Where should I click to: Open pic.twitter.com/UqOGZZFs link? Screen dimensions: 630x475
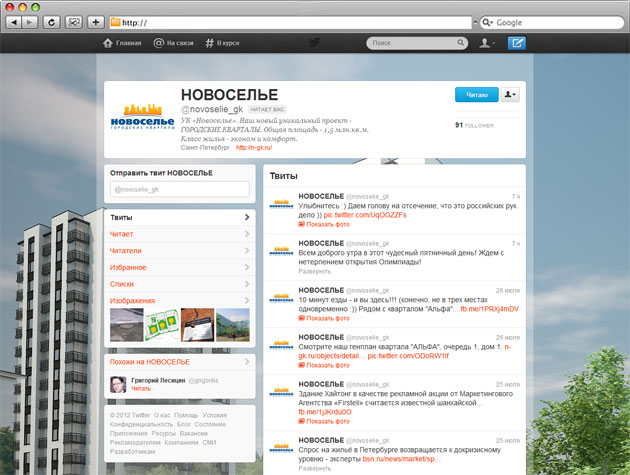[x=365, y=215]
